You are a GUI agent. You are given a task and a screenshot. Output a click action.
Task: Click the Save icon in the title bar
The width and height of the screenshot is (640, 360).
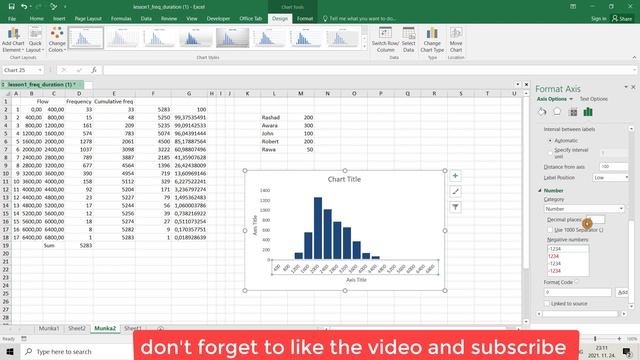click(x=11, y=7)
